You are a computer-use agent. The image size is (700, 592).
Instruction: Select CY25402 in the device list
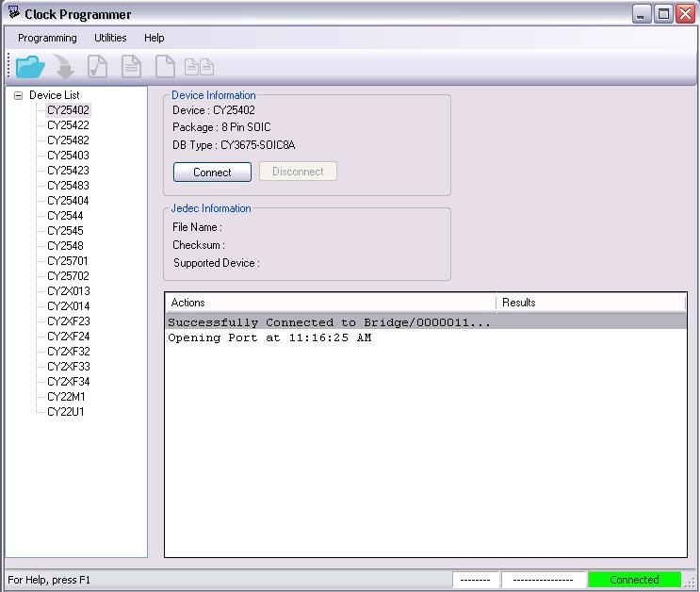point(68,110)
